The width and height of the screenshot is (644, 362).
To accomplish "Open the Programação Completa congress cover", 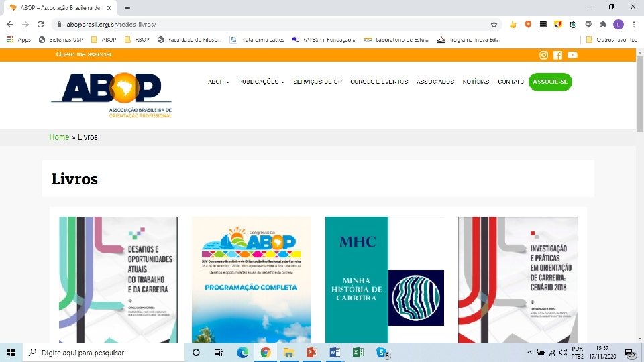I will pos(252,280).
